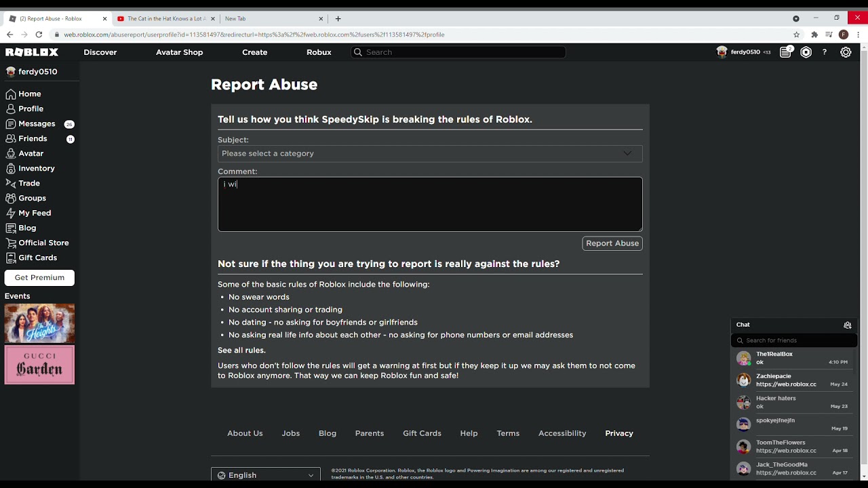This screenshot has height=488, width=868.
Task: Open the notifications stream icon
Action: tap(785, 52)
